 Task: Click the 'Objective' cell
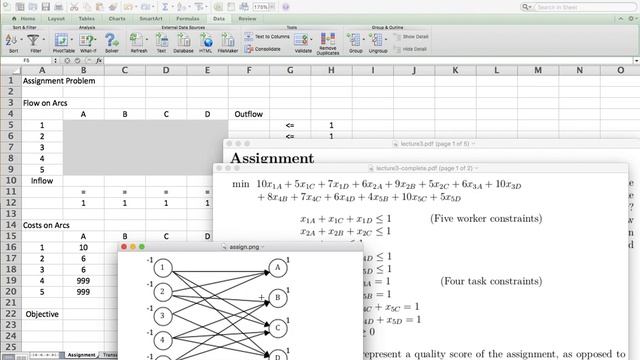click(42, 314)
